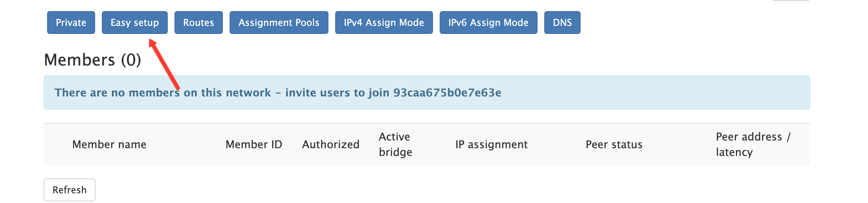The height and width of the screenshot is (203, 868).
Task: Click the IP assignment column header
Action: pos(491,145)
